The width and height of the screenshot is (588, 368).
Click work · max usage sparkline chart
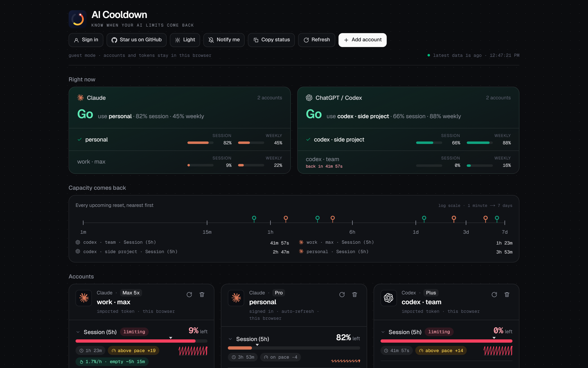pos(193,351)
